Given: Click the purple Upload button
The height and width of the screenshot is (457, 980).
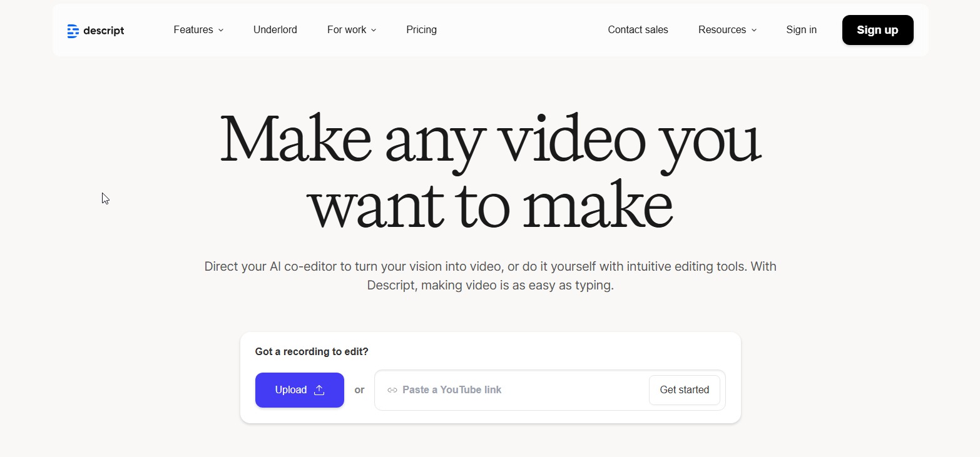Looking at the screenshot, I should 300,390.
